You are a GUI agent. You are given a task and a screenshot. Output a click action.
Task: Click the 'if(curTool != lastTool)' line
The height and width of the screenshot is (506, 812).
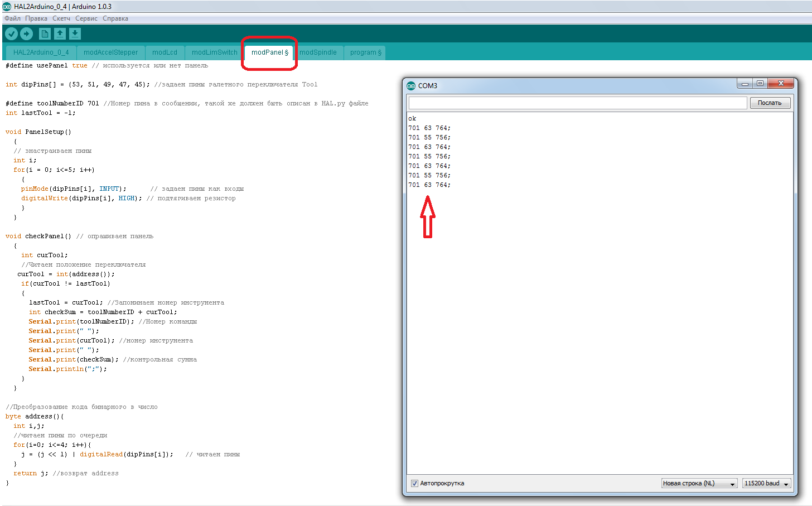tap(66, 283)
